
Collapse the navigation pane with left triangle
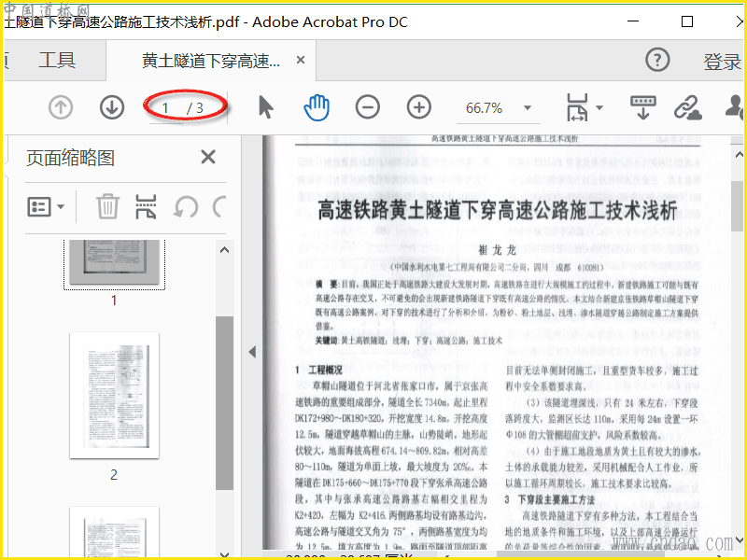click(252, 353)
